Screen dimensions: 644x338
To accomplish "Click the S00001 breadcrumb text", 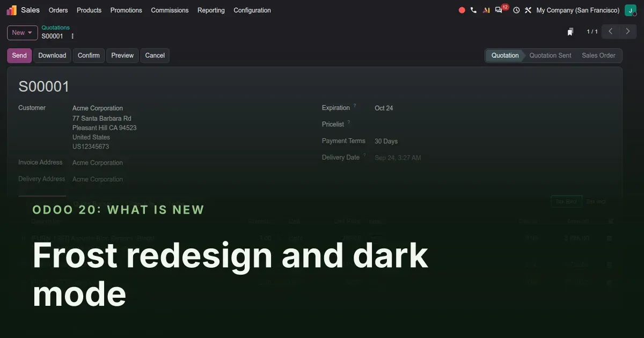I will pyautogui.click(x=52, y=36).
